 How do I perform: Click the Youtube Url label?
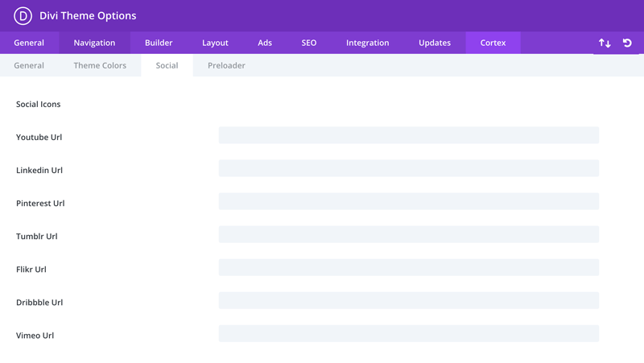pos(39,137)
